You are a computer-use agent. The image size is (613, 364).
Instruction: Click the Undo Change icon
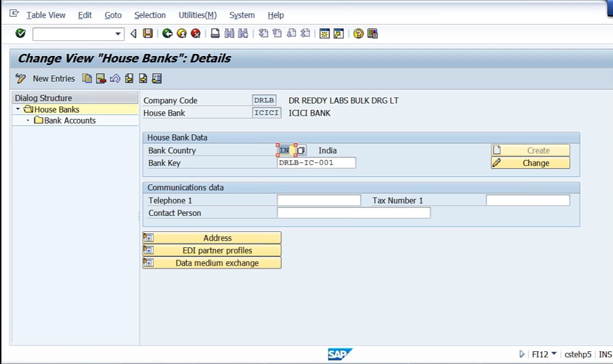click(115, 78)
